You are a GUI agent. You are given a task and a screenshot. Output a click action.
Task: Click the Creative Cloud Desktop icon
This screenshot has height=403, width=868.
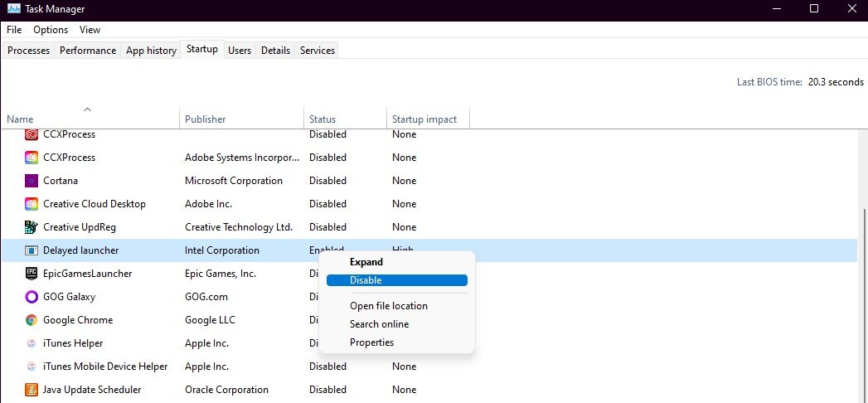coord(32,204)
